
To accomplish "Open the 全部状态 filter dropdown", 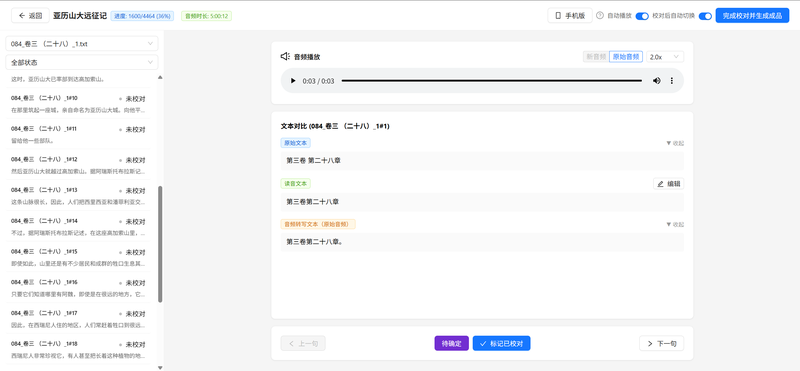I will coord(82,62).
